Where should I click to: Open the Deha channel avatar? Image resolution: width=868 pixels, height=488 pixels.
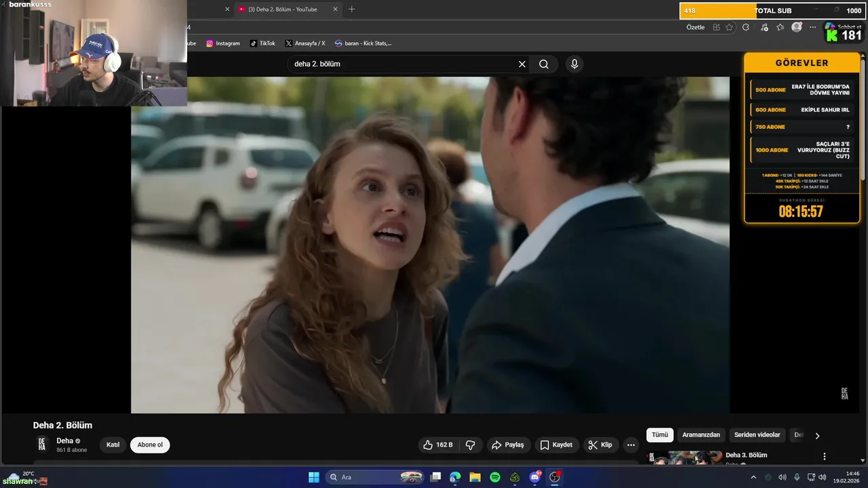point(42,445)
